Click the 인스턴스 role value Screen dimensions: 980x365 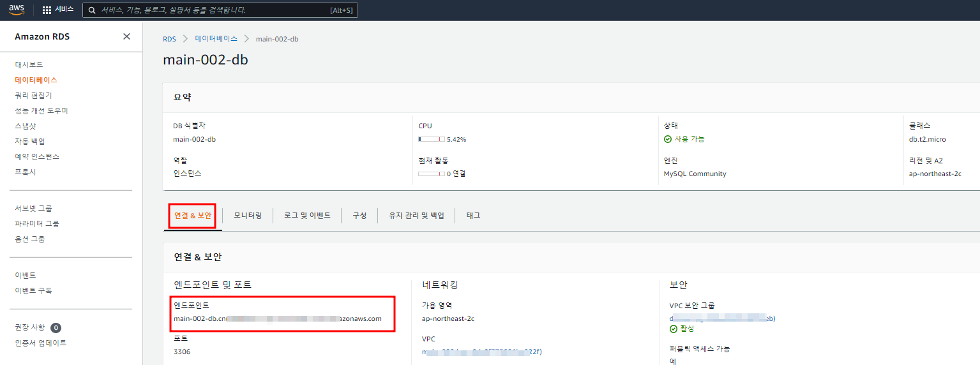(187, 174)
